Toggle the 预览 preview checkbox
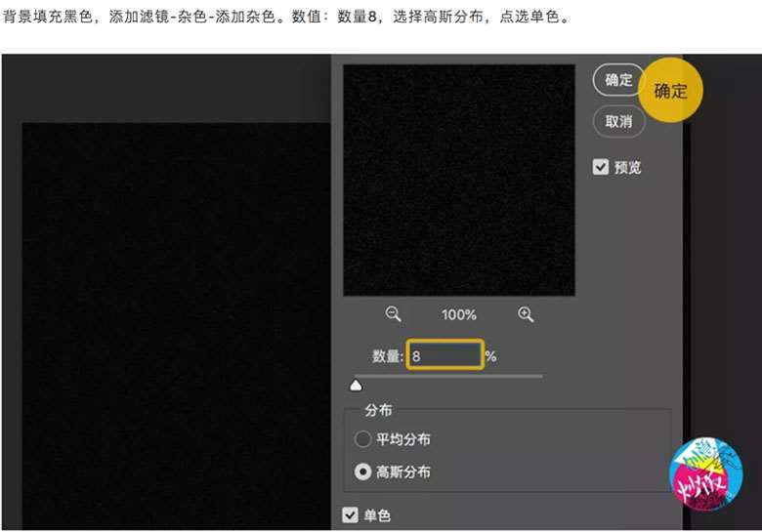The width and height of the screenshot is (762, 532). [601, 167]
